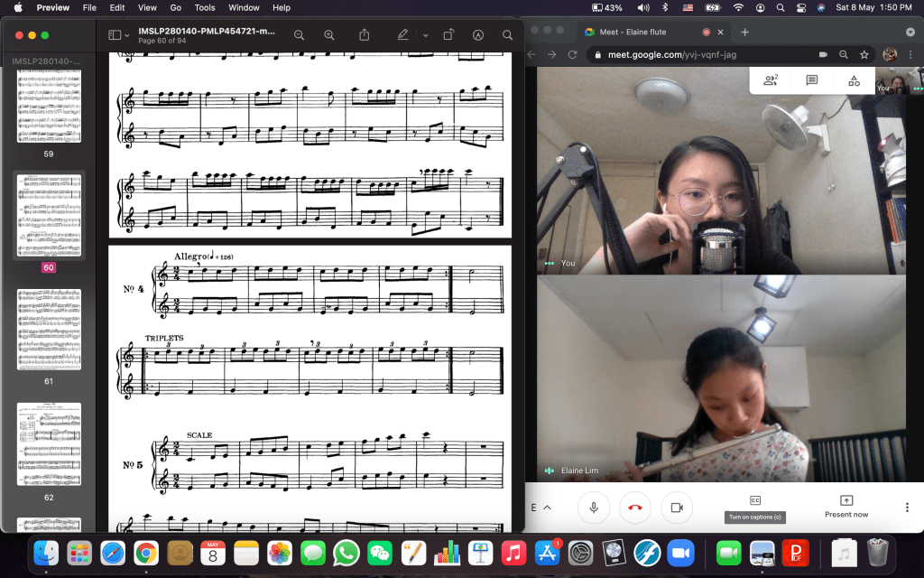Rotate the page using the Preview toolbar
924x578 pixels.
(x=448, y=35)
